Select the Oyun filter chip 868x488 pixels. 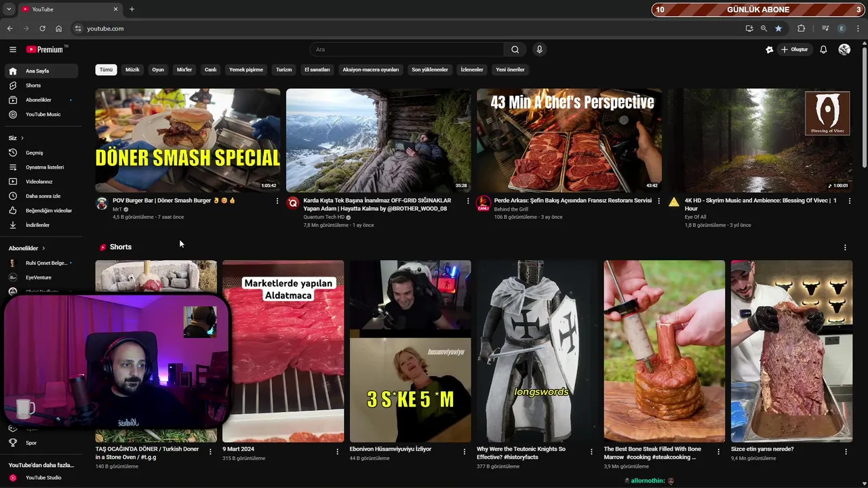158,69
